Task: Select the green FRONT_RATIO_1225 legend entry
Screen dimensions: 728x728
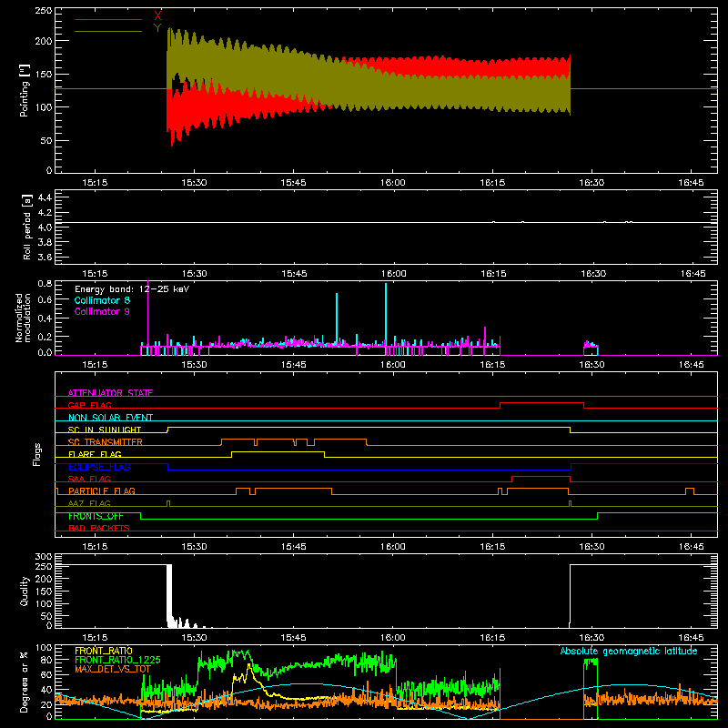Action: [x=117, y=660]
